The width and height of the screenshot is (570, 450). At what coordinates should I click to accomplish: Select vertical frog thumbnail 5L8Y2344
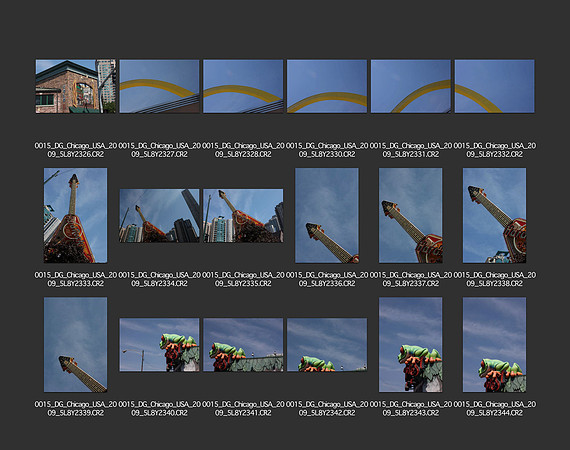(x=494, y=345)
